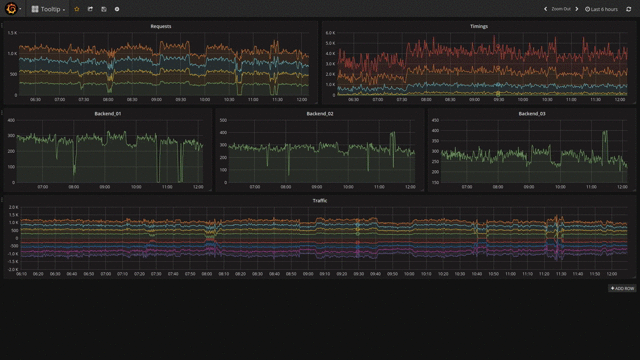Open the row handle beside the Backend_01 row
Screen dimensions: 640x360
pos(2,112)
